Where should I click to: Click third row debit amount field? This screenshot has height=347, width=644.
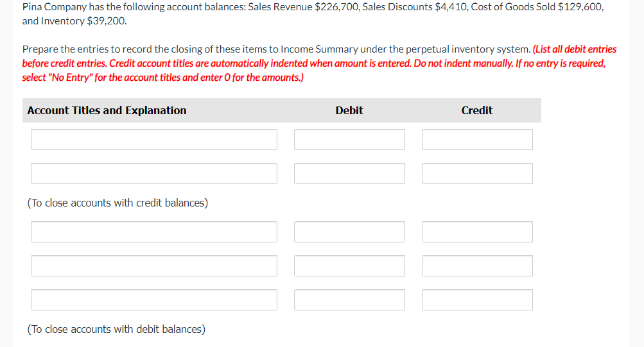coord(349,232)
